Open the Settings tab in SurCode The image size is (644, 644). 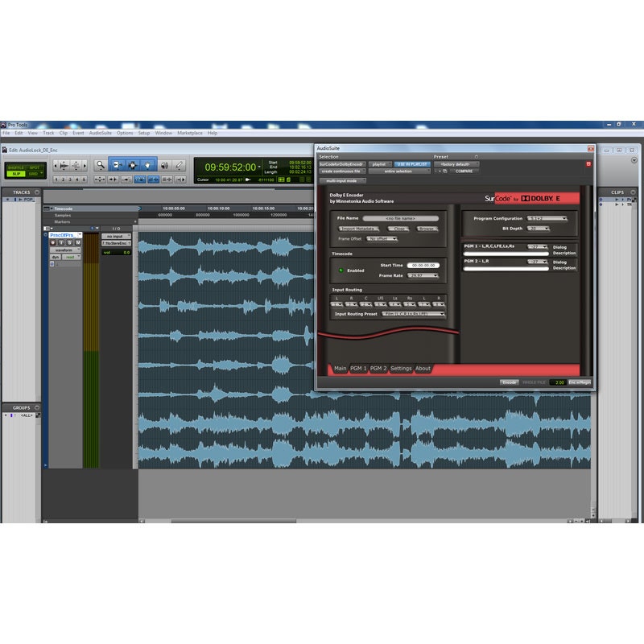click(401, 369)
